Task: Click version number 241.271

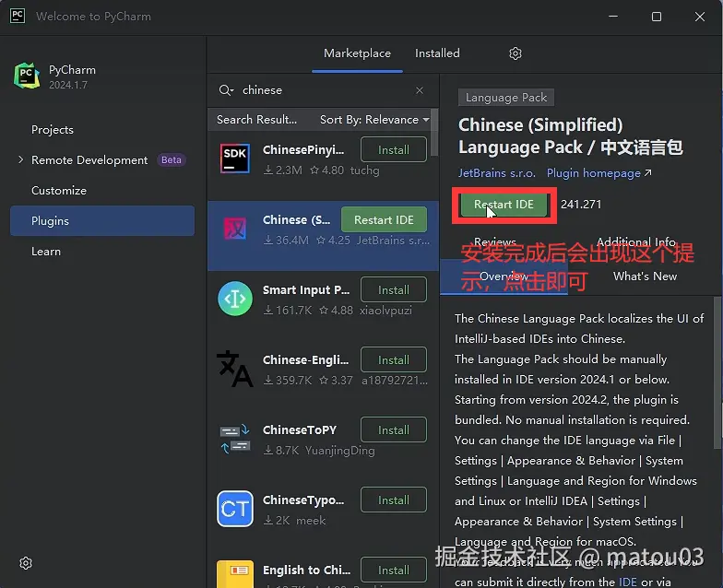Action: (x=581, y=205)
